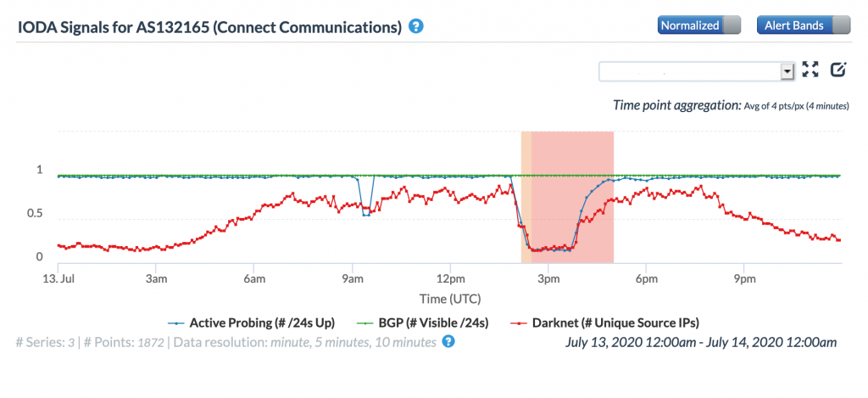Click the red Darknet legend line marker
The width and height of the screenshot is (868, 398).
(517, 323)
